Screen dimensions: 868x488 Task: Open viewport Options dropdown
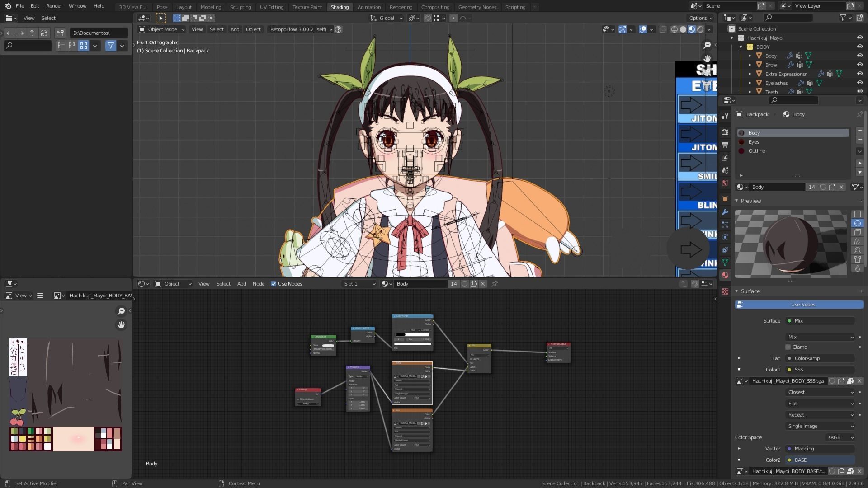click(701, 18)
